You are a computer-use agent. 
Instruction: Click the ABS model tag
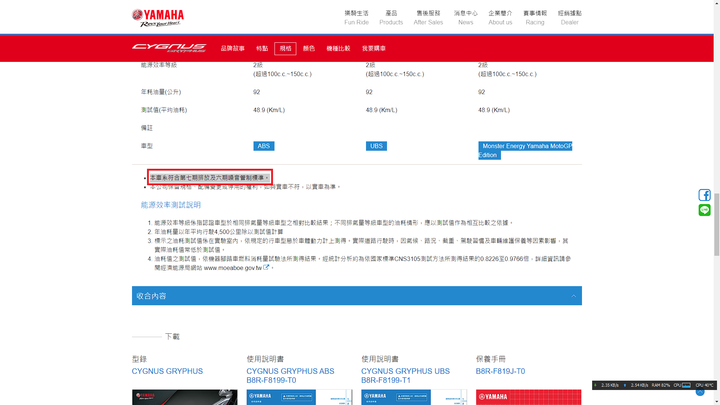[x=264, y=146]
